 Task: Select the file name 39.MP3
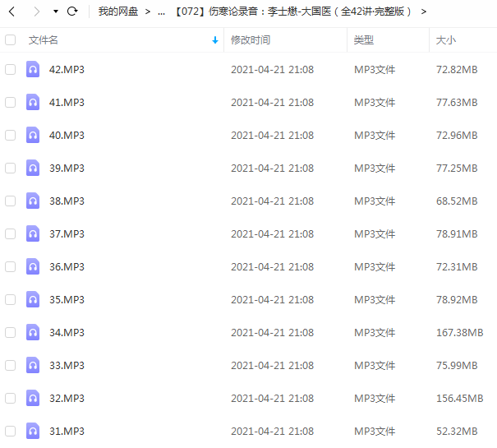pos(67,169)
